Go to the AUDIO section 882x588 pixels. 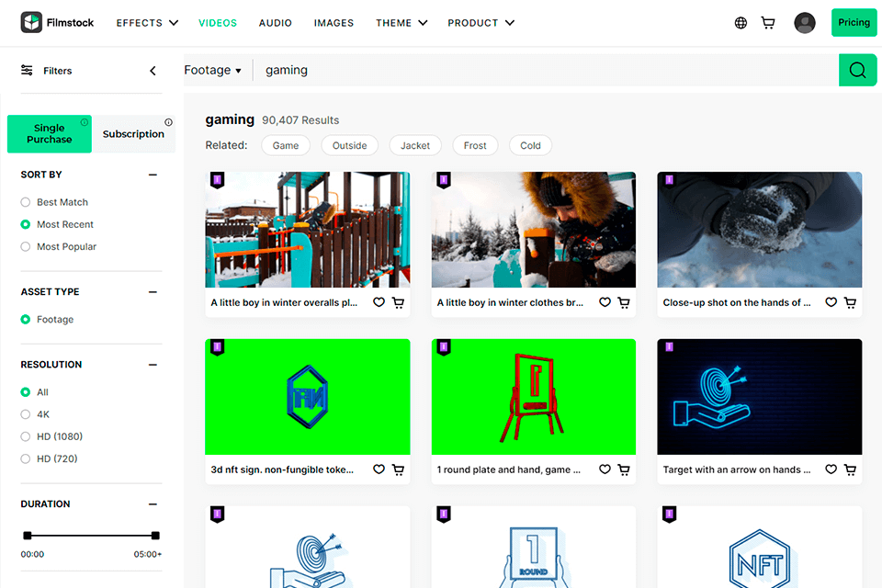pyautogui.click(x=275, y=23)
